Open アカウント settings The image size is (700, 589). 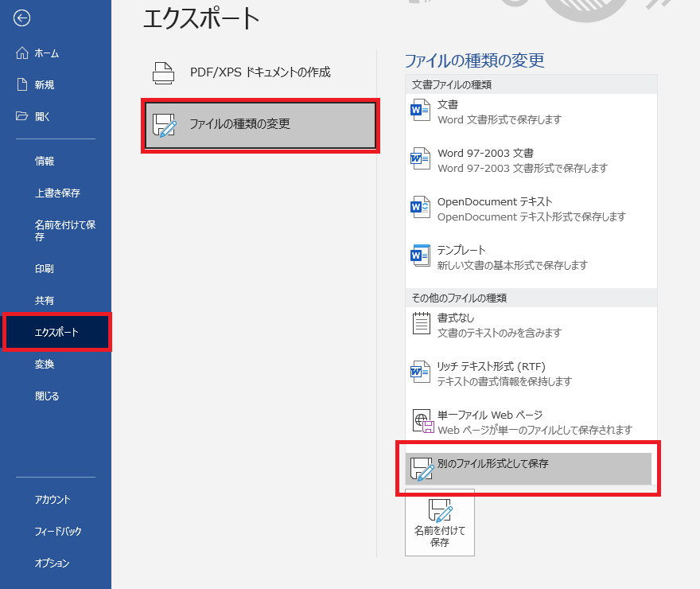pyautogui.click(x=56, y=500)
